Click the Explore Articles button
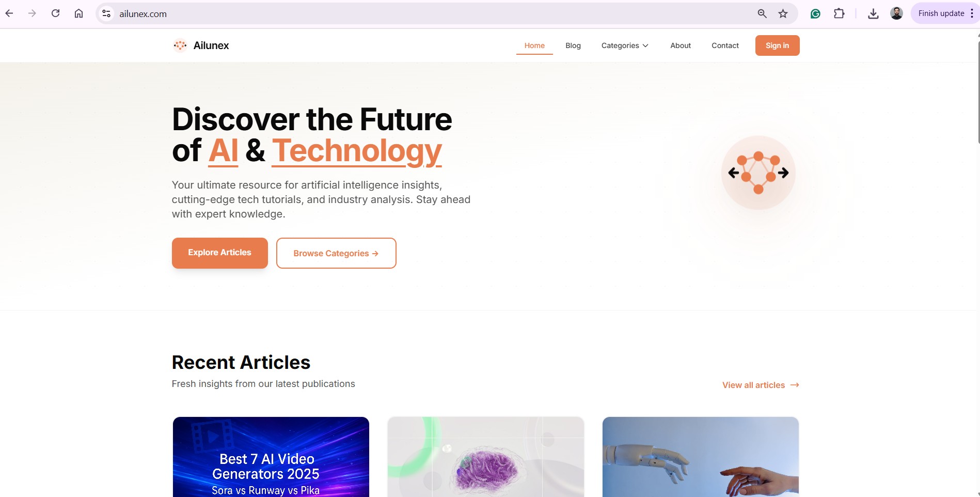980x497 pixels. (219, 253)
